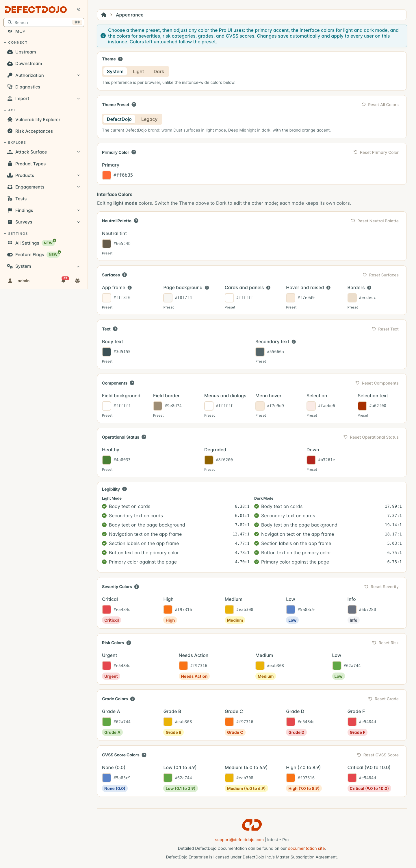Show the Page background help icon

click(x=207, y=288)
